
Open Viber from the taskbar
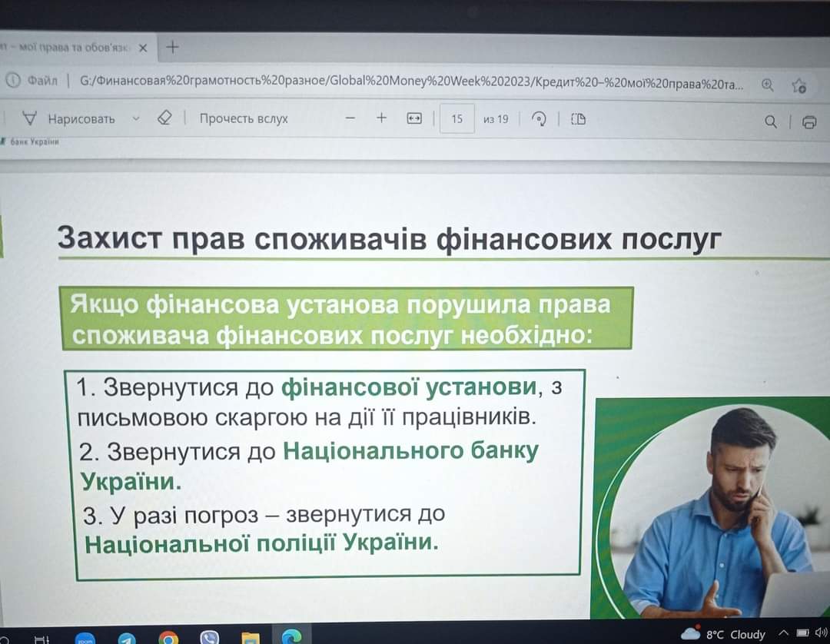210,637
